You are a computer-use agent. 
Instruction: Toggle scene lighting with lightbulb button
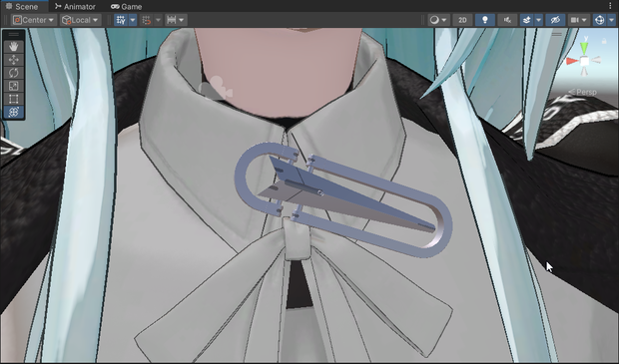pos(485,20)
